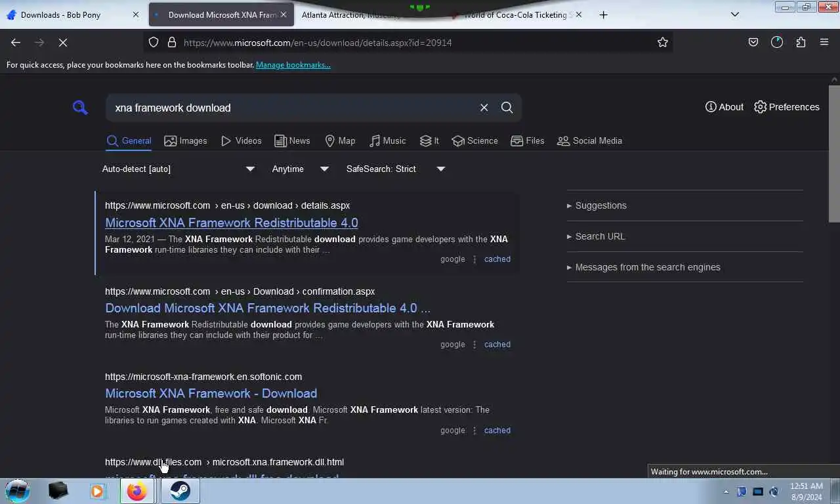The height and width of the screenshot is (504, 840).
Task: Open cached link for softonic result
Action: 497,430
